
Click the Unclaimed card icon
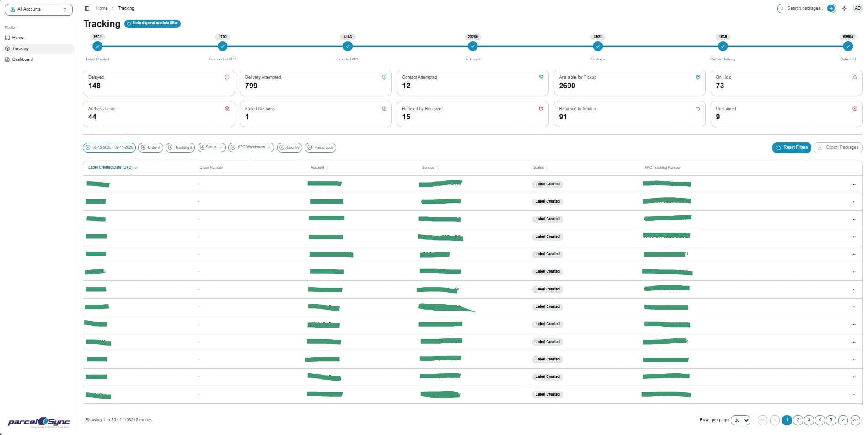(855, 108)
